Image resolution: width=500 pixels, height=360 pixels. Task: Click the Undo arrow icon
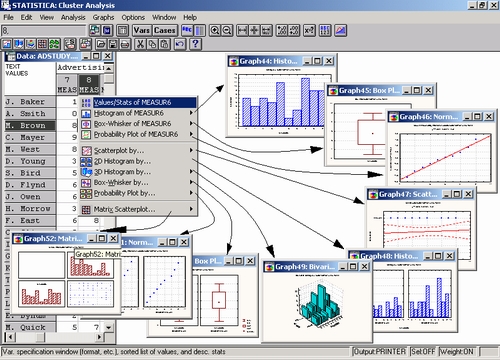180,44
